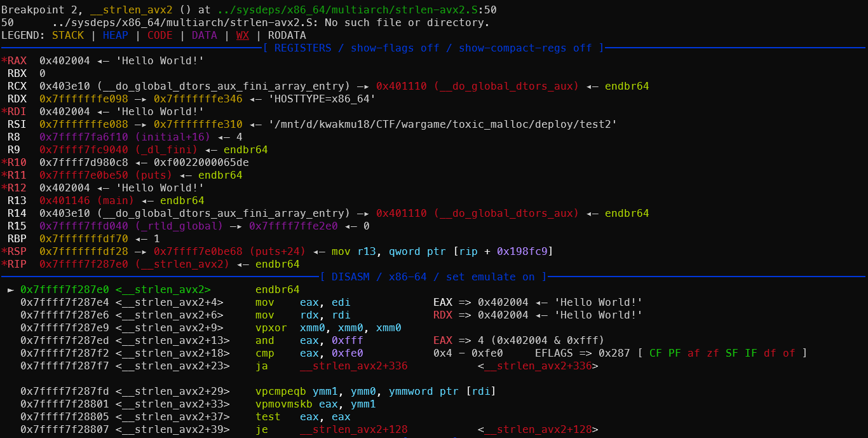Viewport: 868px width, 438px height.
Task: Click the CODE legend label
Action: coord(159,35)
